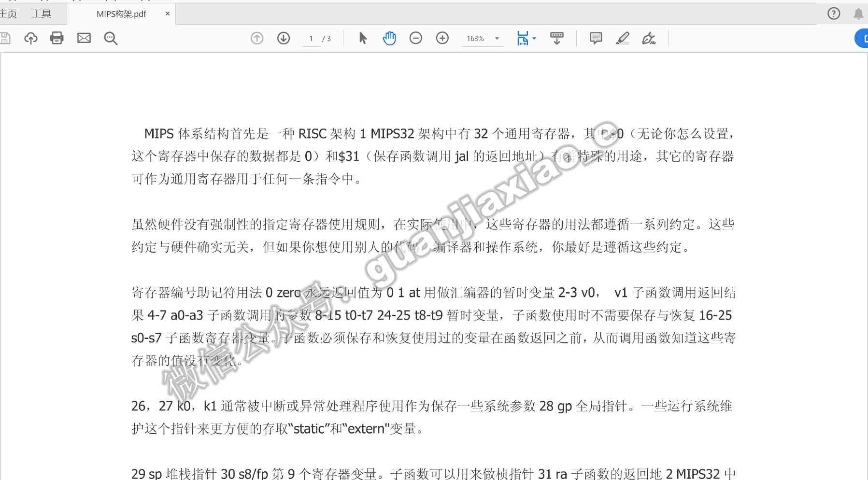The image size is (868, 480).
Task: Select the highlight text pen tool
Action: point(623,38)
